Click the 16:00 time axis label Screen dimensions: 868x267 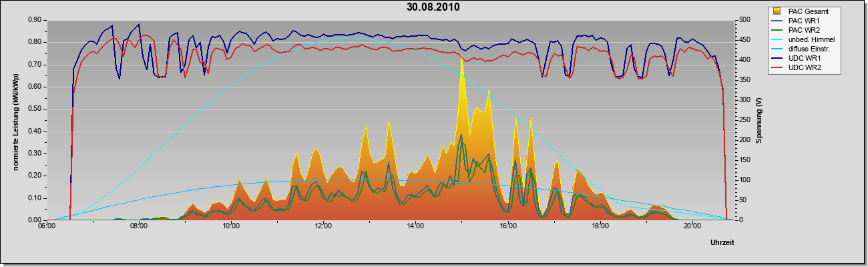(508, 226)
